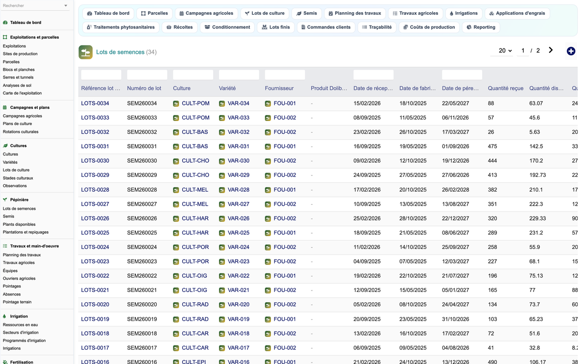The image size is (588, 364).
Task: Open Campagnes et plans section
Action: [30, 107]
